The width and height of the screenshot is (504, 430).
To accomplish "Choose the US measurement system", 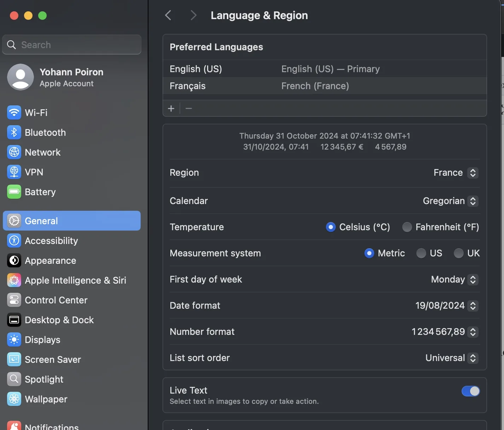I will [x=421, y=253].
